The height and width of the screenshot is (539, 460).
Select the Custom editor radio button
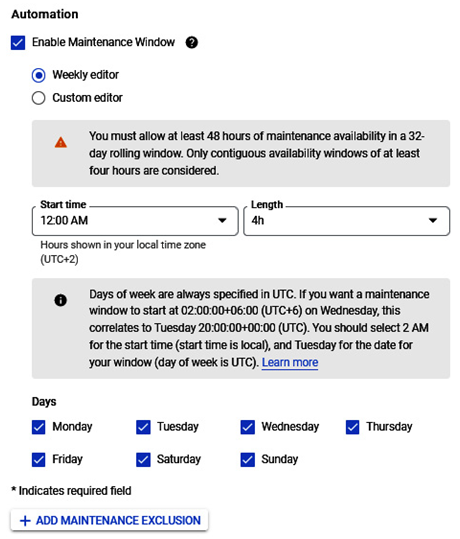click(x=39, y=98)
